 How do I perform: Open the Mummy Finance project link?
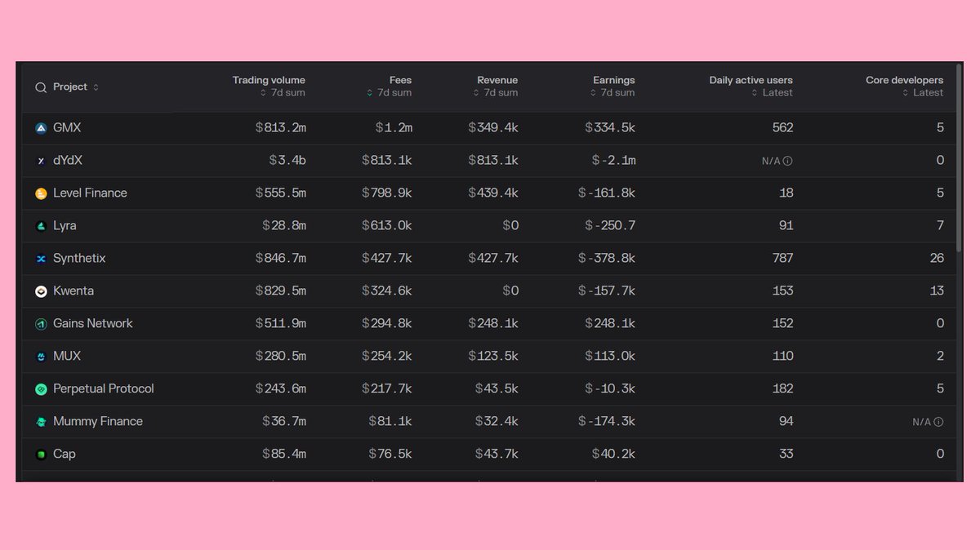pos(98,422)
